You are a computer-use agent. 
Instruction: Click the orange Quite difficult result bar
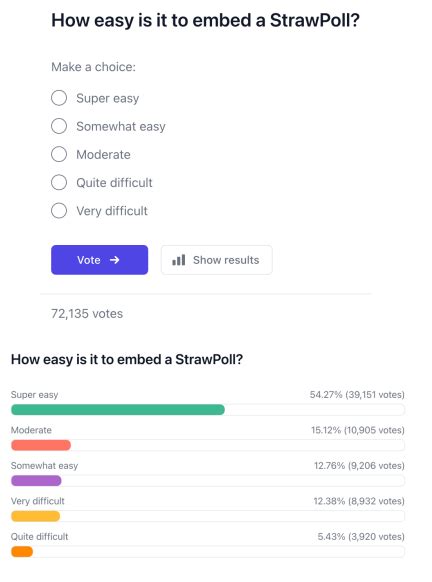coord(22,552)
